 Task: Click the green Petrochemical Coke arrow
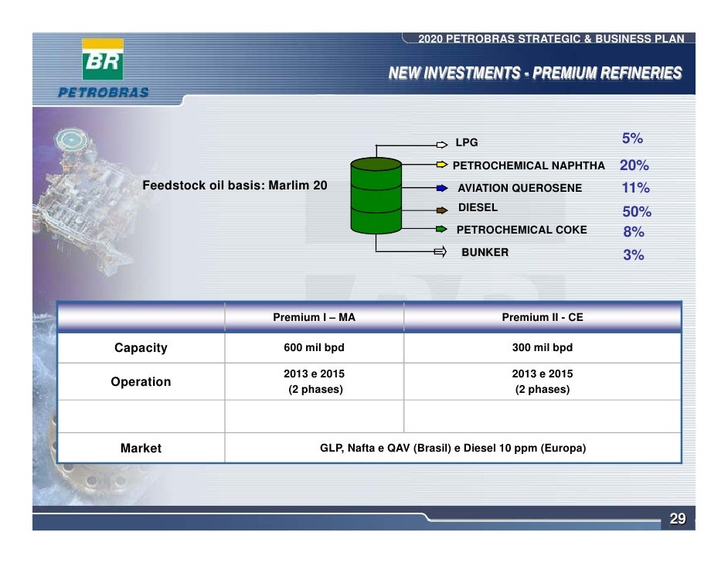441,229
